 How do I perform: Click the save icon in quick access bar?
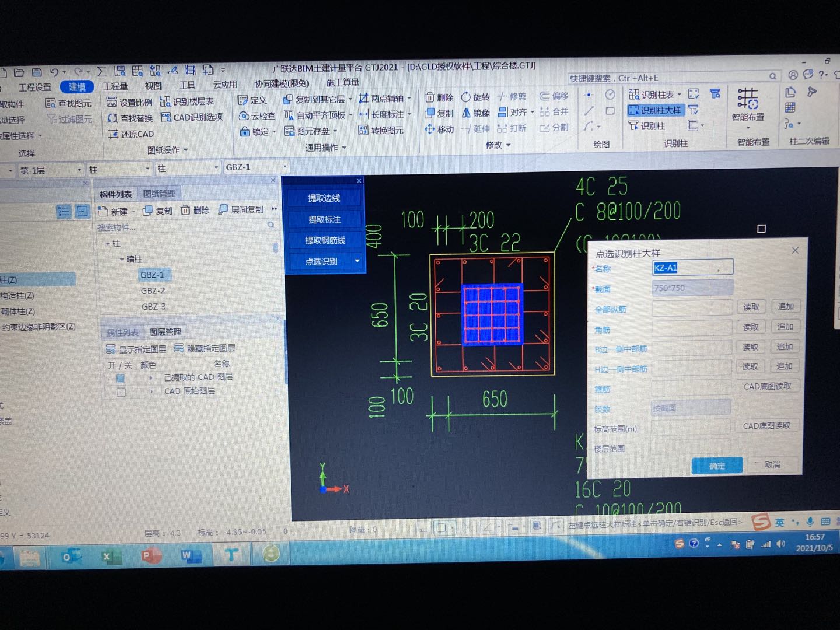pyautogui.click(x=37, y=73)
